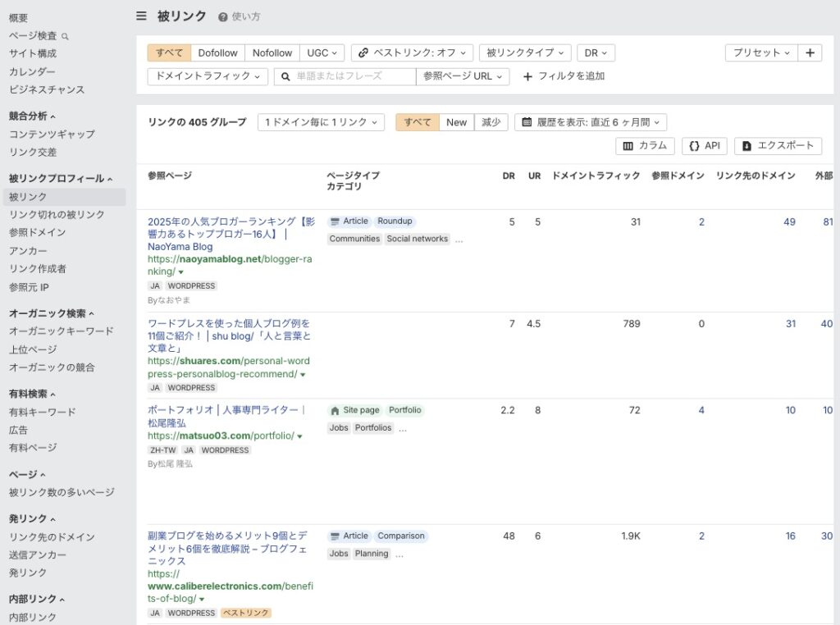Switch the results filter to New
The height and width of the screenshot is (625, 840).
456,121
